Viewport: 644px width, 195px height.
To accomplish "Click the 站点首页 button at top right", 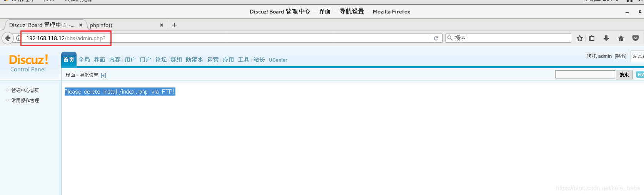I will pyautogui.click(x=638, y=56).
